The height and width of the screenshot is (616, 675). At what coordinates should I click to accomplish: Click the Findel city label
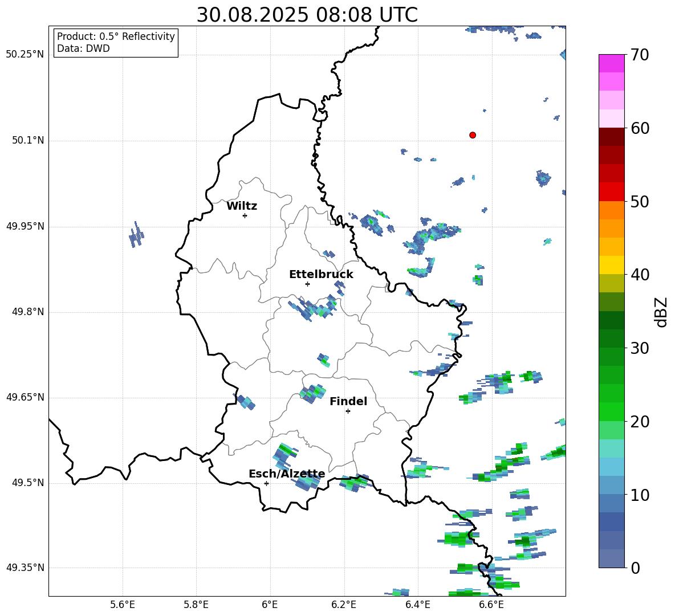pos(348,401)
